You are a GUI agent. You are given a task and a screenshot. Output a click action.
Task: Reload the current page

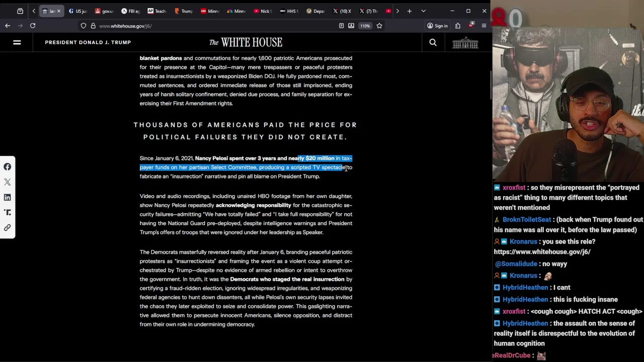click(x=33, y=26)
